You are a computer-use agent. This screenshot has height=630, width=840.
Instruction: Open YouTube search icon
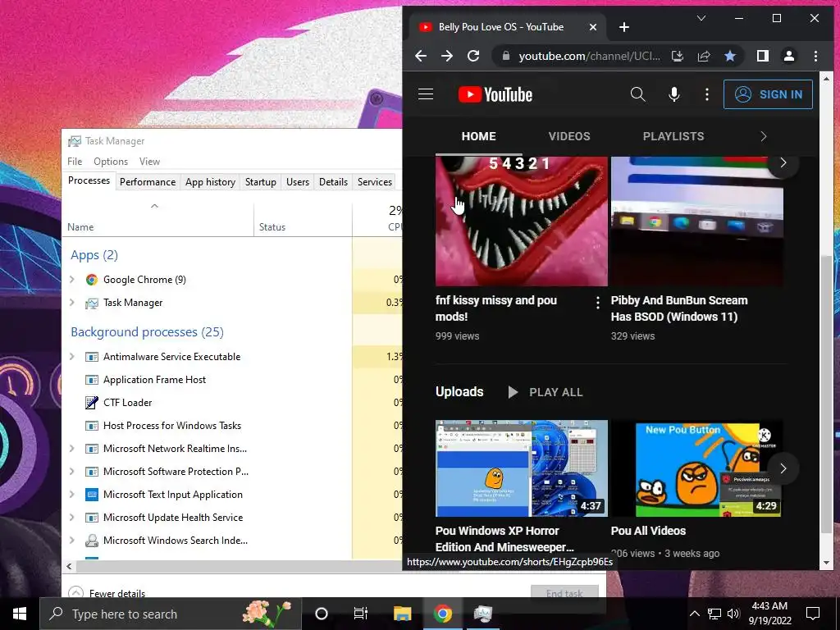pos(637,94)
